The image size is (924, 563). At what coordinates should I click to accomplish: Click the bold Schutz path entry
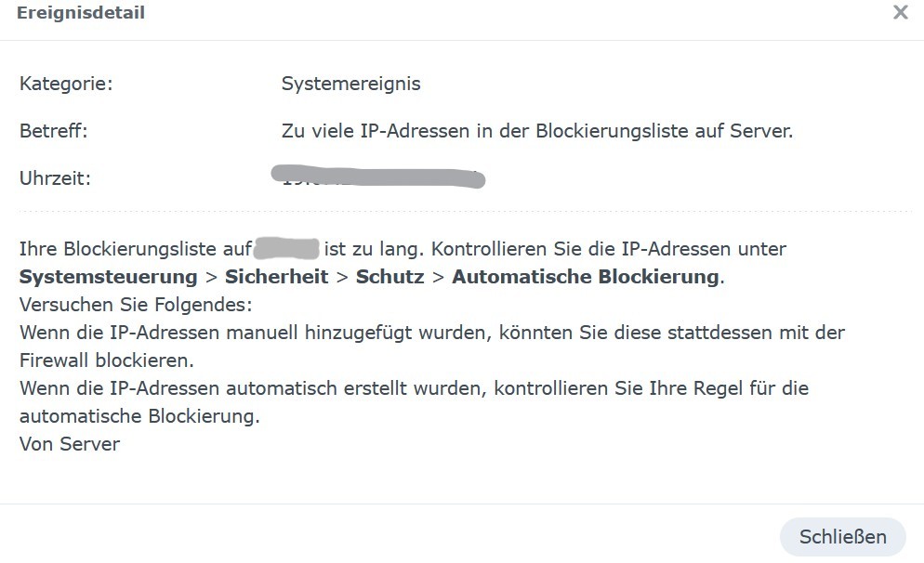tap(390, 277)
